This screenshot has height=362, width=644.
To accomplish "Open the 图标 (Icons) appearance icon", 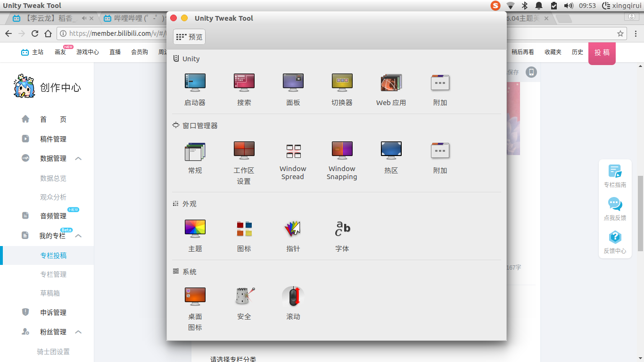I will coord(244,229).
